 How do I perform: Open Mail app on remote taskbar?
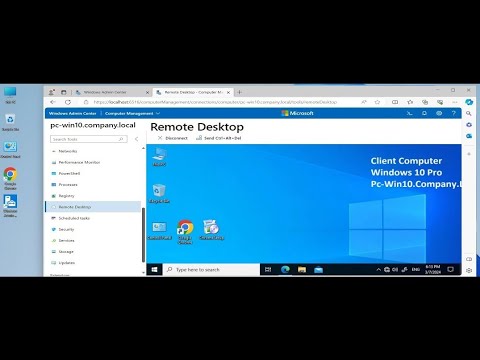click(x=319, y=270)
